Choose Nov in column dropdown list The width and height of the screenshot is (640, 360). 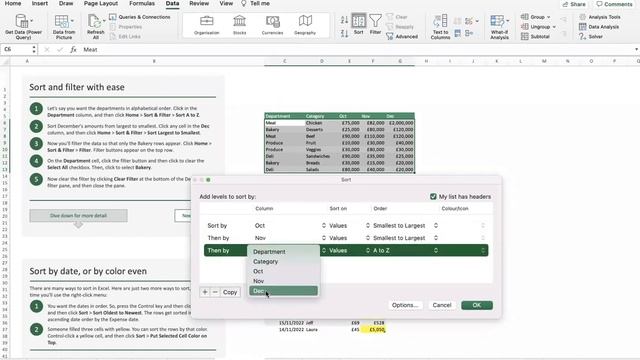pyautogui.click(x=283, y=281)
